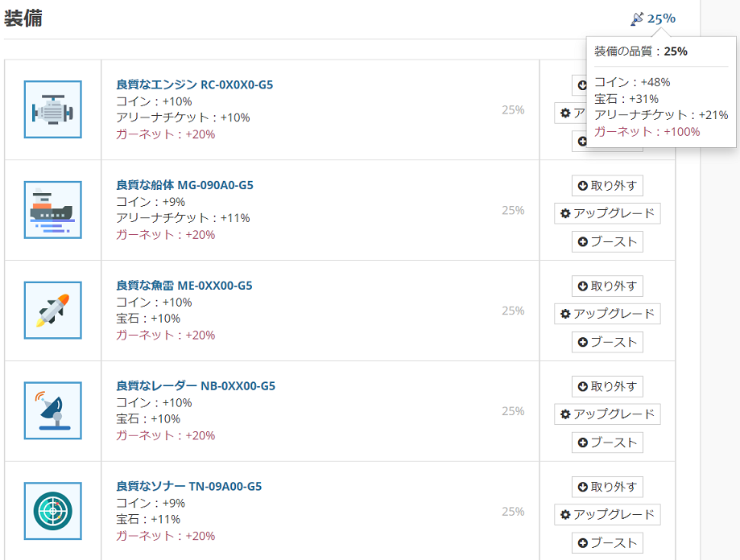Open the 良質なエンジン RC-0X0X0-G5 link
The image size is (740, 560).
[194, 84]
